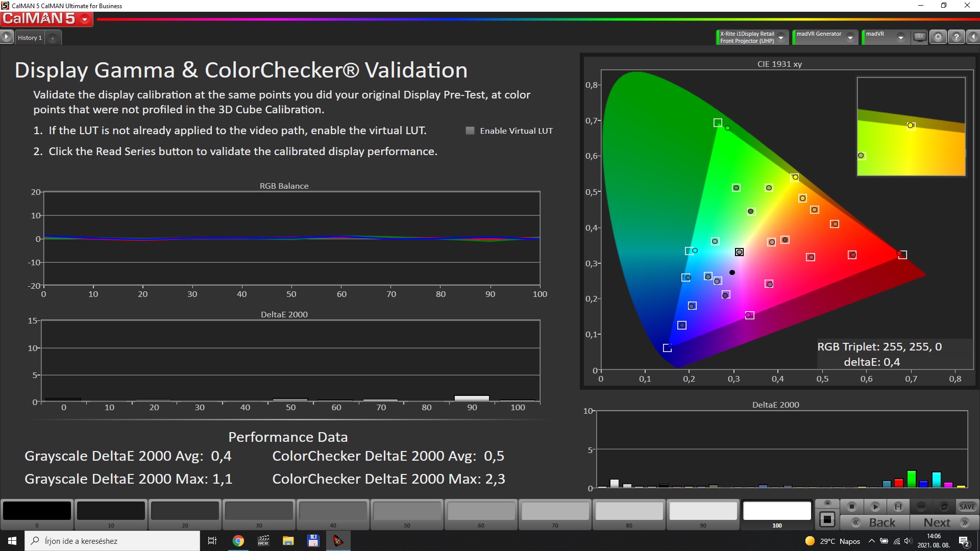Add a new history tab
Screen dimensions: 980x551
tap(53, 38)
